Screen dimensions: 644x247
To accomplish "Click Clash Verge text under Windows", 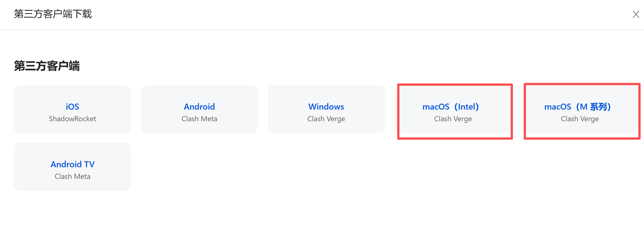I will click(326, 119).
